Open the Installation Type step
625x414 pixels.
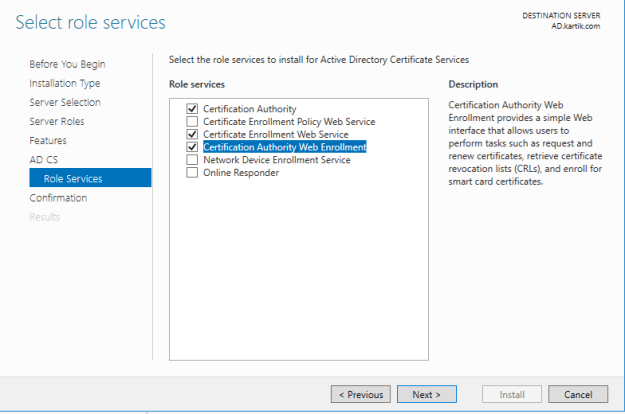coord(65,83)
